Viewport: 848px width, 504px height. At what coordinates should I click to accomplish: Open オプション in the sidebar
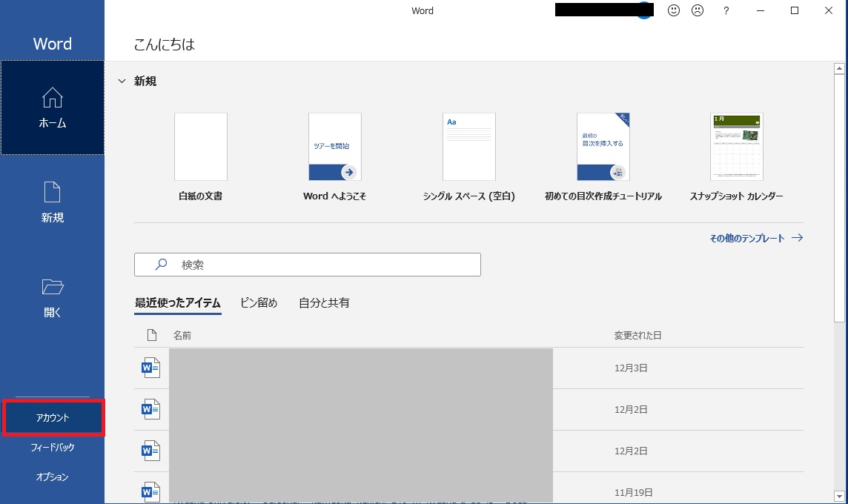pos(53,477)
